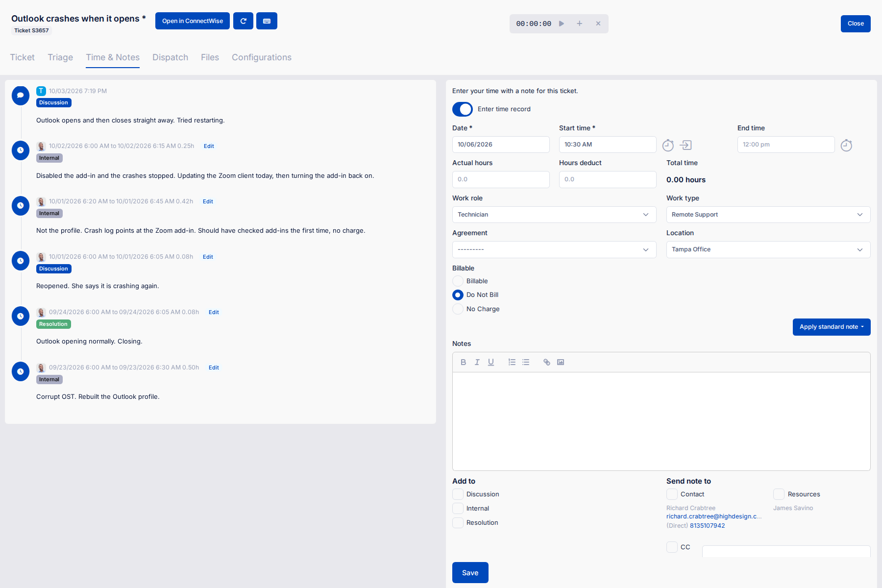
Task: Tick the CC checkbox
Action: 672,547
